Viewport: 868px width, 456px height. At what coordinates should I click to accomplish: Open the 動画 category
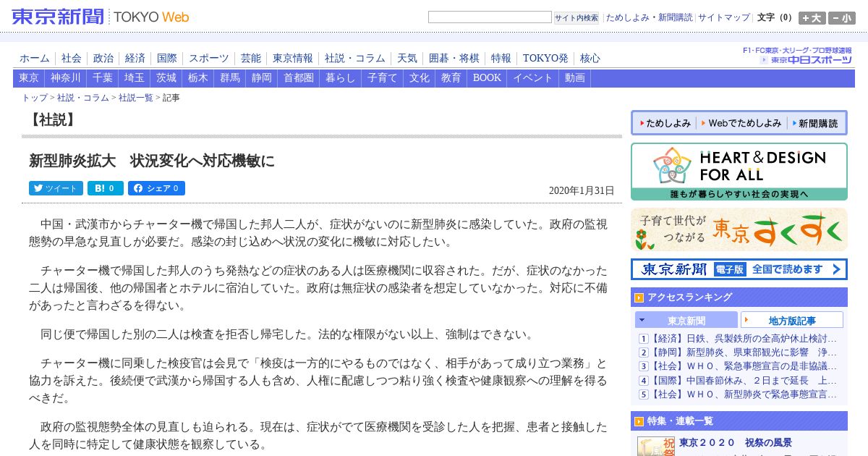click(x=575, y=78)
